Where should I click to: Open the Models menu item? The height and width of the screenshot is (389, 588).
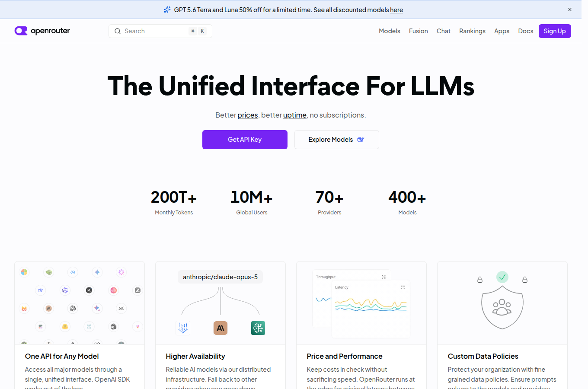(x=390, y=31)
